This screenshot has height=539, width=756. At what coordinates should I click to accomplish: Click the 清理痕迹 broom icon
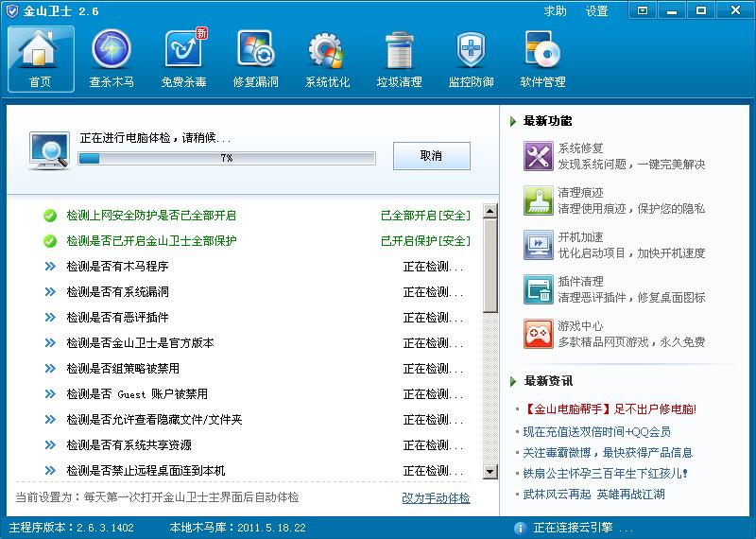point(538,200)
